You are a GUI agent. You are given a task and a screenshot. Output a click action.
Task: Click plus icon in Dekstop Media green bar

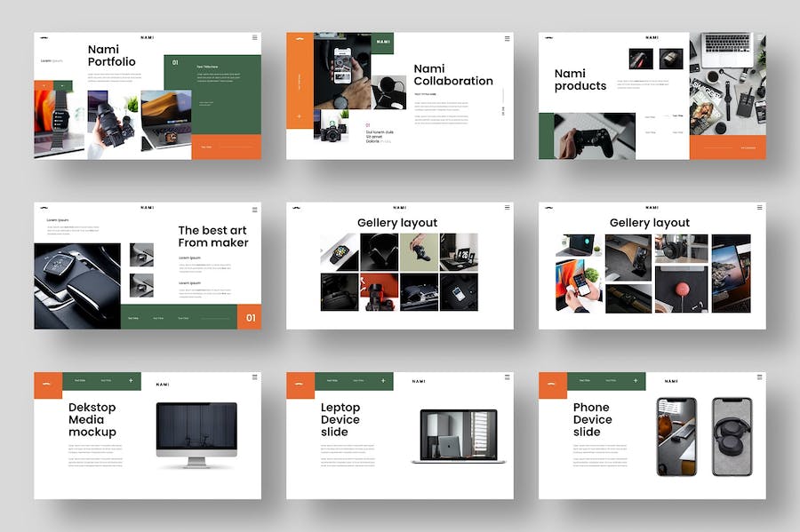[131, 381]
